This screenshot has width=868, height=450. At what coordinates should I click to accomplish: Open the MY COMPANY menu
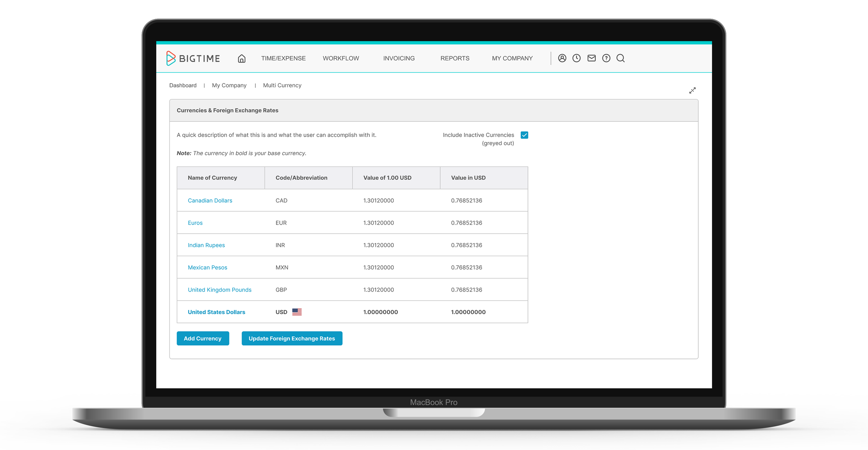click(512, 58)
